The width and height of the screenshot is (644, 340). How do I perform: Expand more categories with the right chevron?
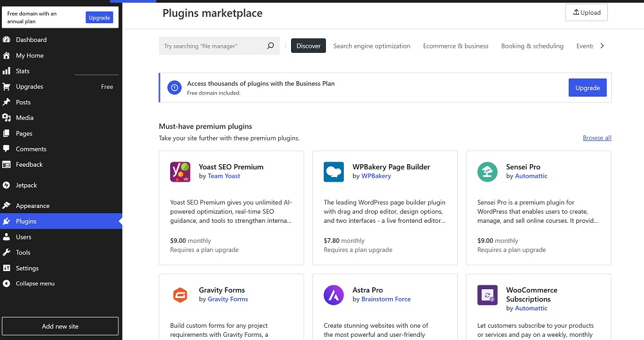click(x=602, y=46)
